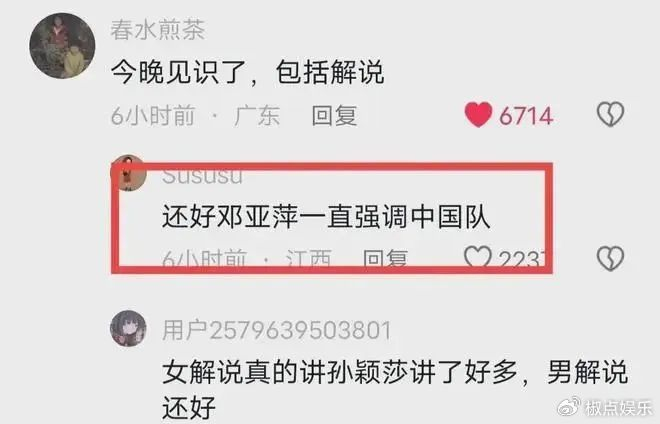Click the 6714 like count
The width and height of the screenshot is (660, 424).
pyautogui.click(x=526, y=115)
